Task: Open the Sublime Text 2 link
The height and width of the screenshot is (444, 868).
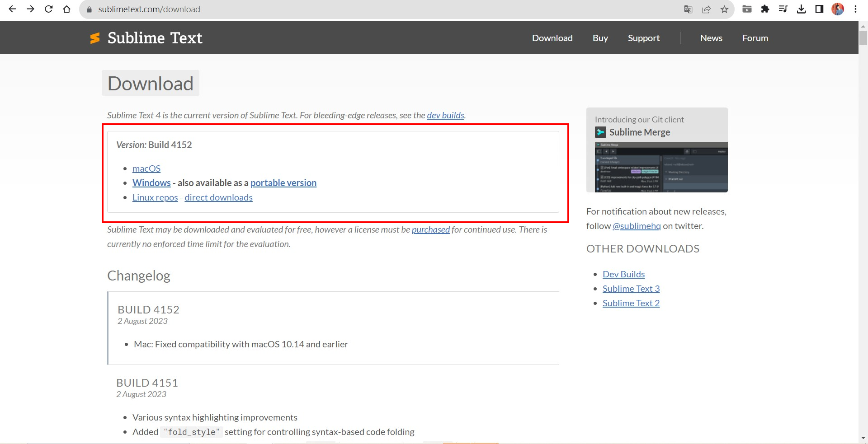Action: pyautogui.click(x=631, y=303)
